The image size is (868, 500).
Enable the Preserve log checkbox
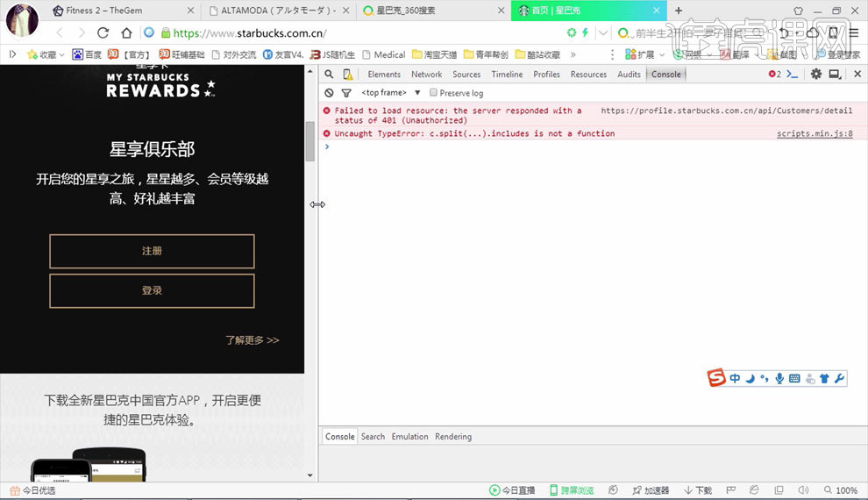point(433,92)
